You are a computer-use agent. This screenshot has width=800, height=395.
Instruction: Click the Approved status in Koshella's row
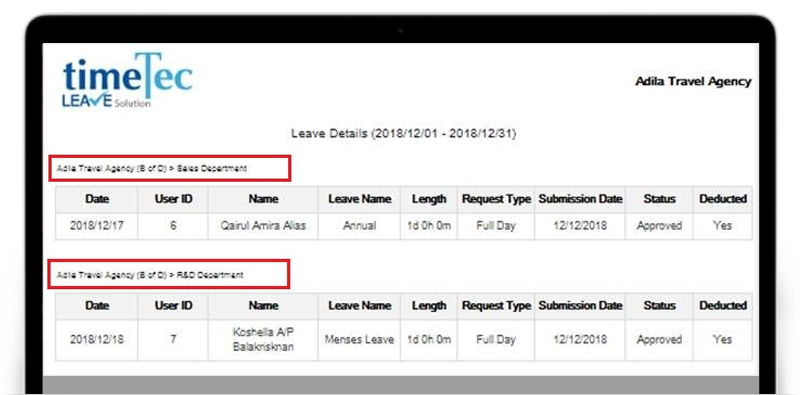coord(659,340)
